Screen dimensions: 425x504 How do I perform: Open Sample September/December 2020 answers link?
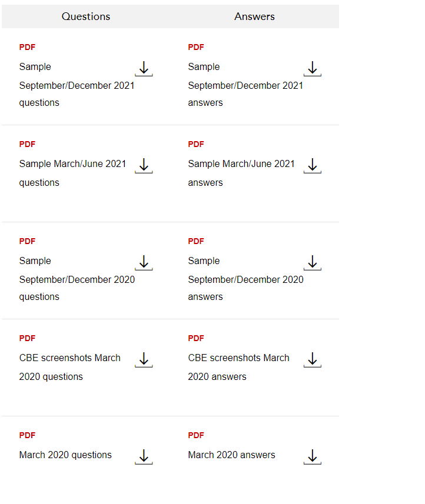point(246,279)
